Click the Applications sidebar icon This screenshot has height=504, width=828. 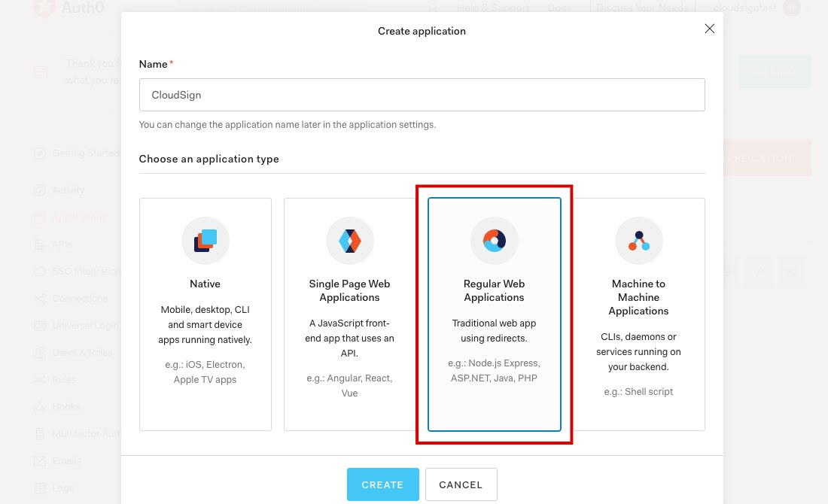(40, 217)
